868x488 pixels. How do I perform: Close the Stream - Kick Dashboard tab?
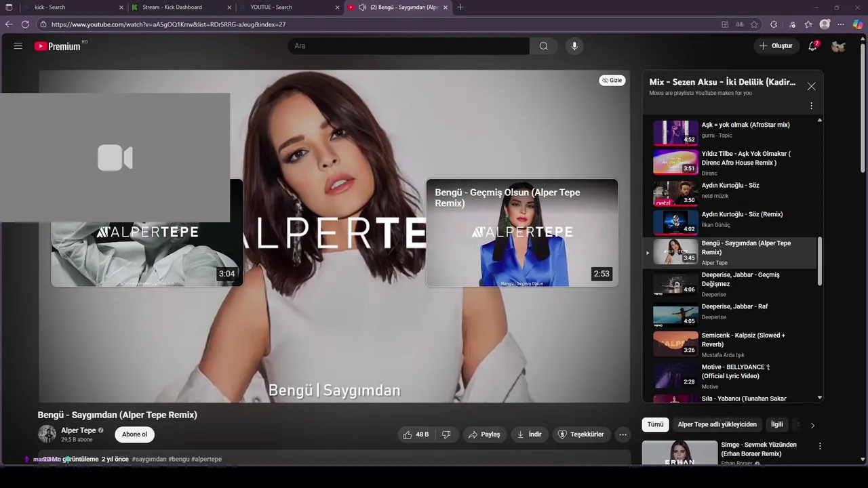(x=229, y=7)
